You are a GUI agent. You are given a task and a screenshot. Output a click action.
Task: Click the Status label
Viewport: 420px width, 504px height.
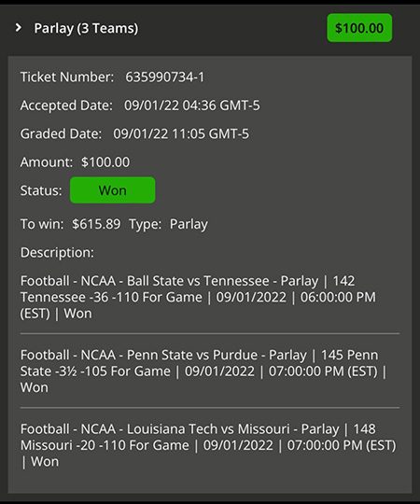point(41,190)
